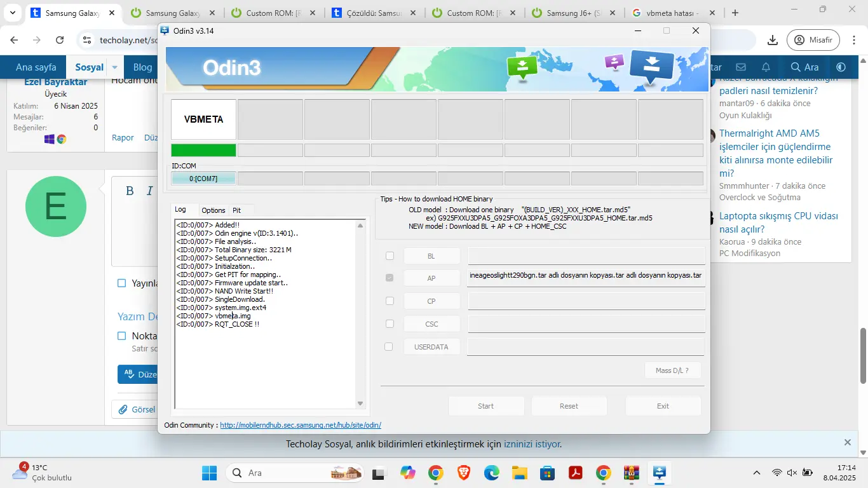868x488 pixels.
Task: Open the Windows Start menu
Action: pos(209,473)
